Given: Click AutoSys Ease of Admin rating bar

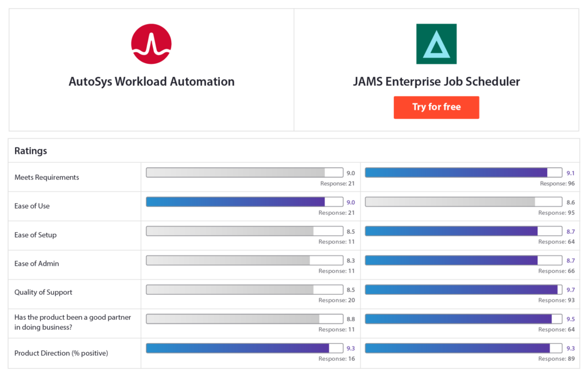Looking at the screenshot, I should point(245,260).
